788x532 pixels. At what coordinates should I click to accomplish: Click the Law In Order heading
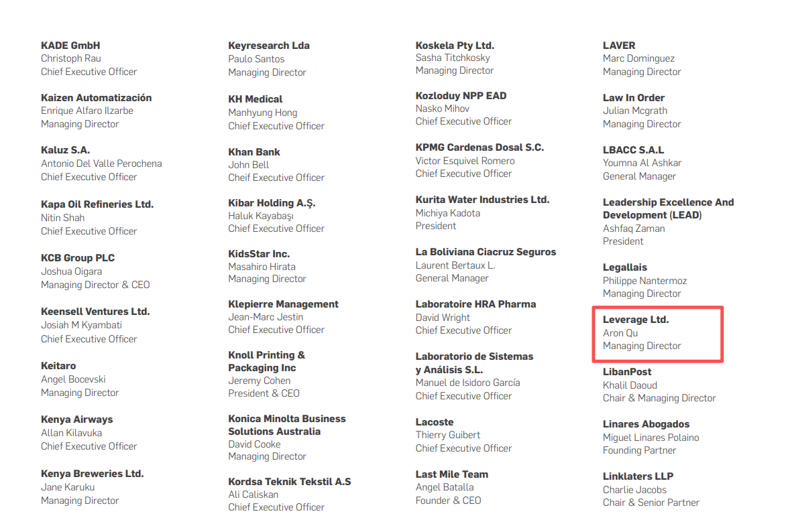click(633, 98)
